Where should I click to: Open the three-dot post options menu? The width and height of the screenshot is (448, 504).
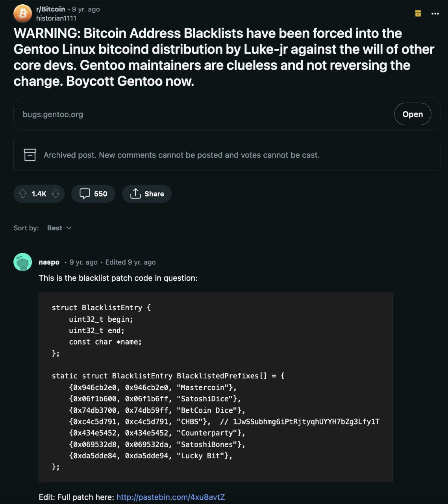435,13
